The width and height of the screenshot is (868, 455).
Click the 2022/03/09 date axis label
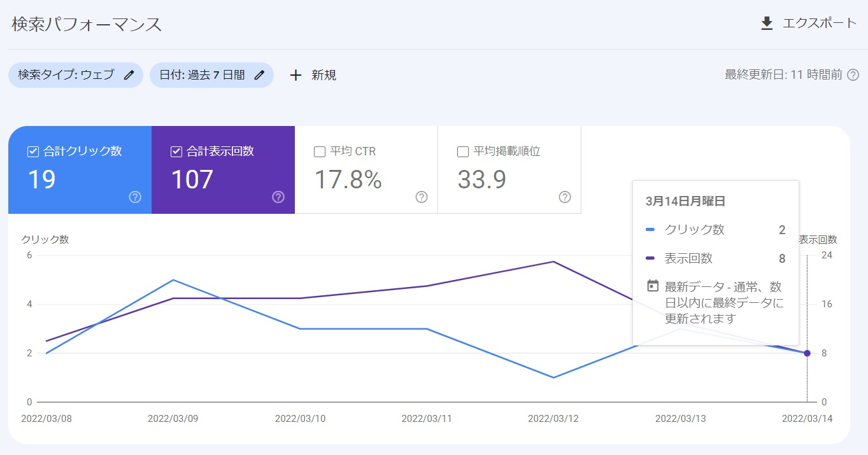click(174, 419)
